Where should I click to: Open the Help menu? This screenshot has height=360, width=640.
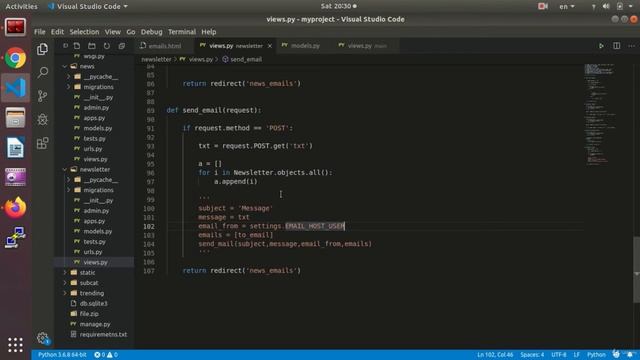click(x=209, y=32)
